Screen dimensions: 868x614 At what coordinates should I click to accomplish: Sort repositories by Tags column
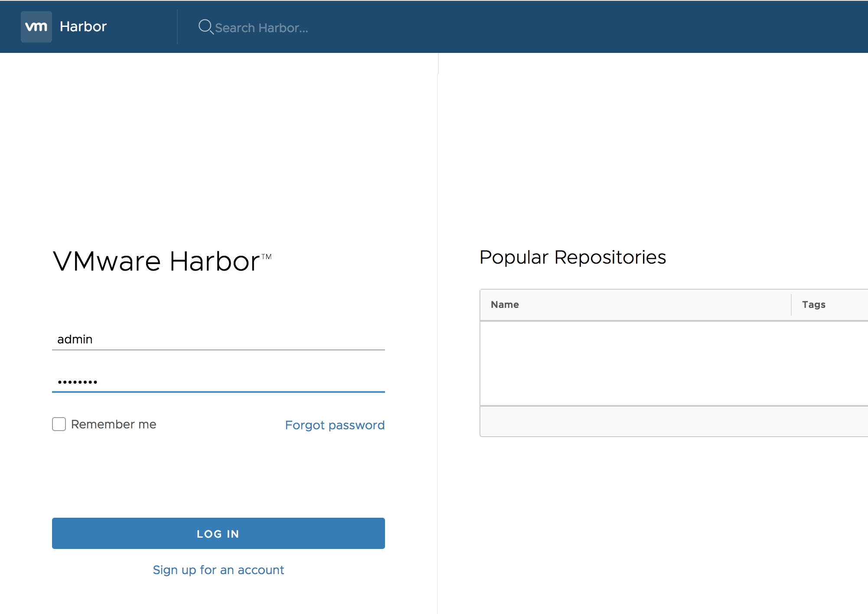click(814, 304)
